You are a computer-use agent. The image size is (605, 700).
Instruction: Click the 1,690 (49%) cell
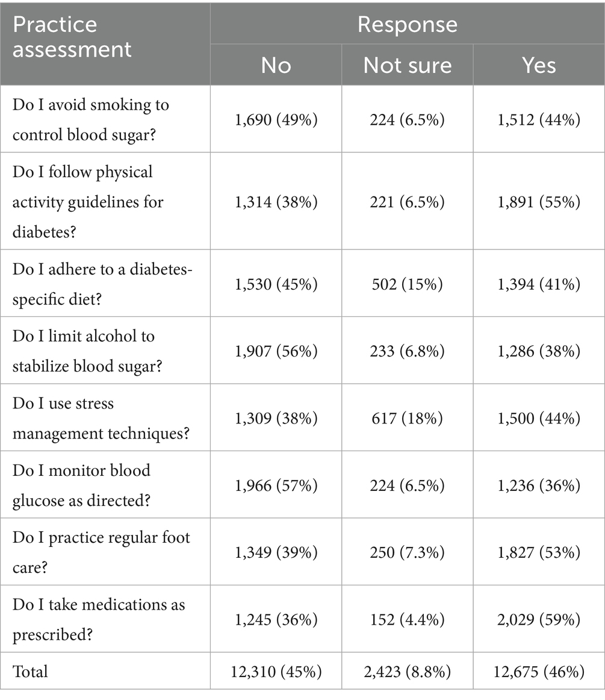point(276,120)
